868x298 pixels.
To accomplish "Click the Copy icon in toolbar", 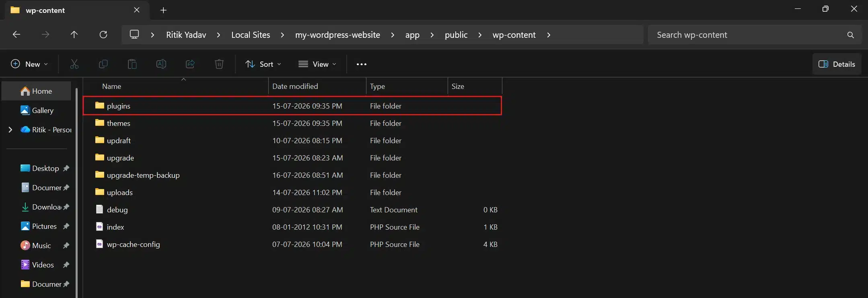I will [103, 64].
